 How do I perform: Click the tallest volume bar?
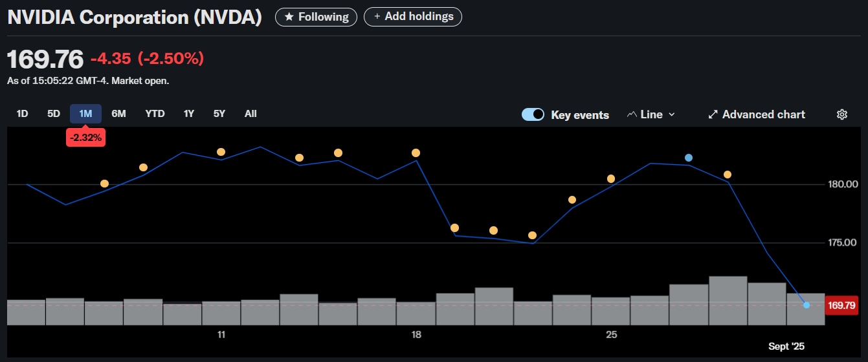pos(728,301)
